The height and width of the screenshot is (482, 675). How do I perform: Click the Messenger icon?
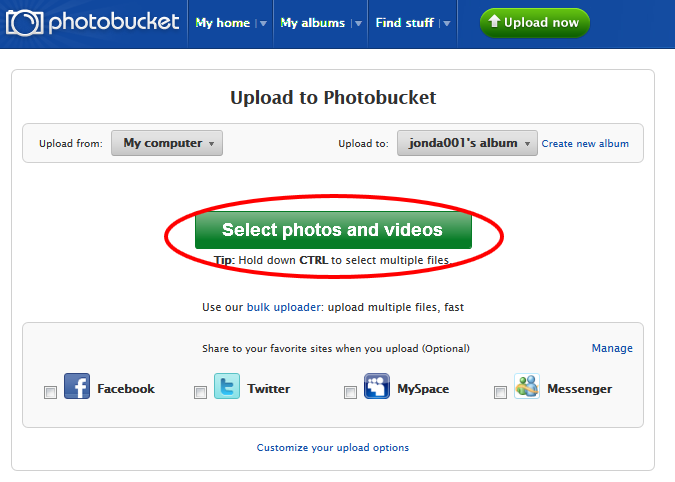(x=526, y=386)
